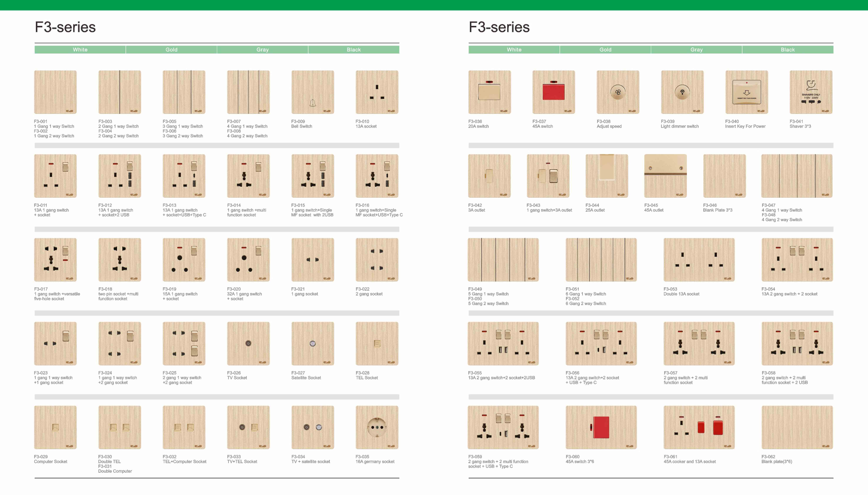Select the Gold tab on the left catalog page
Screen dimensions: 868x495
171,50
